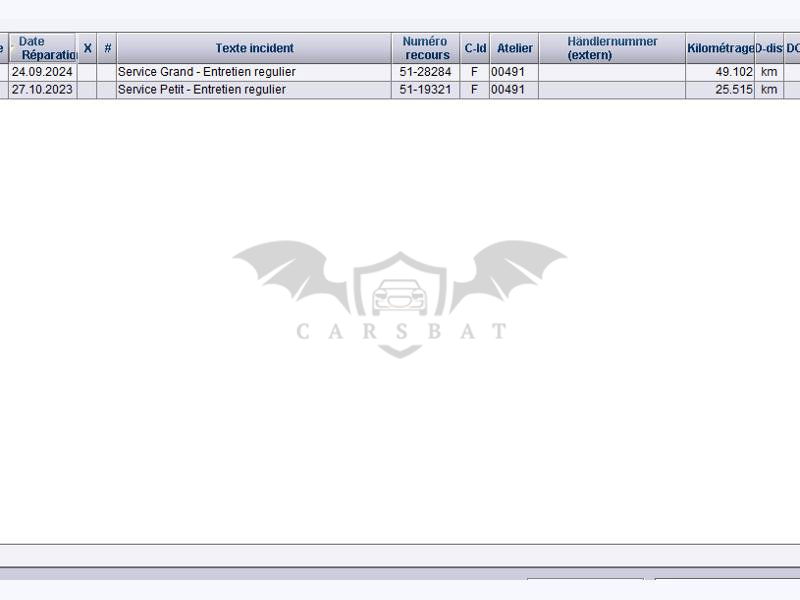
Task: Click recours number 51-19321
Action: pyautogui.click(x=426, y=90)
